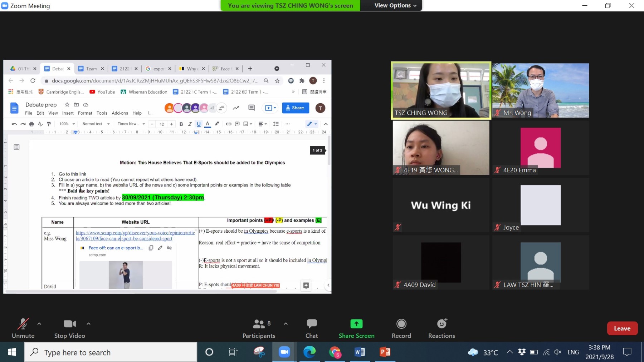Open the Tools menu in Docs
The height and width of the screenshot is (362, 644).
pos(102,113)
